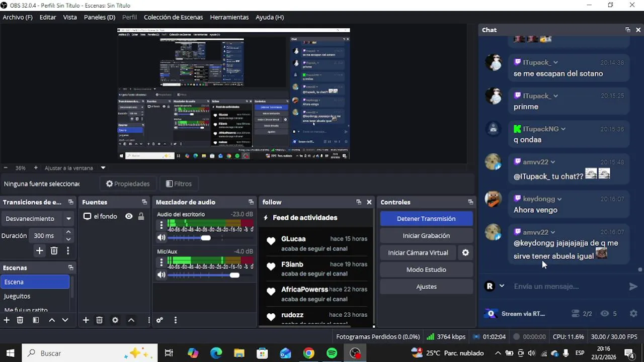The width and height of the screenshot is (644, 362).
Task: Float the Controles dock panel
Action: click(x=470, y=202)
